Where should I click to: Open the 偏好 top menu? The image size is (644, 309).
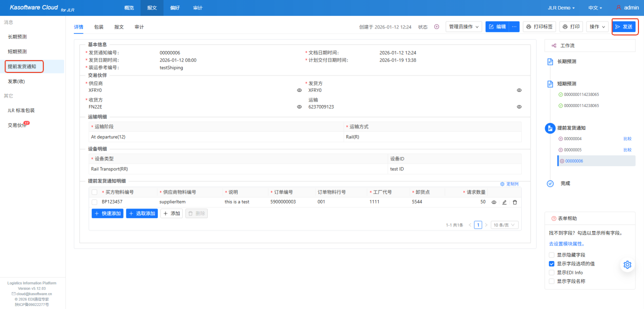175,8
